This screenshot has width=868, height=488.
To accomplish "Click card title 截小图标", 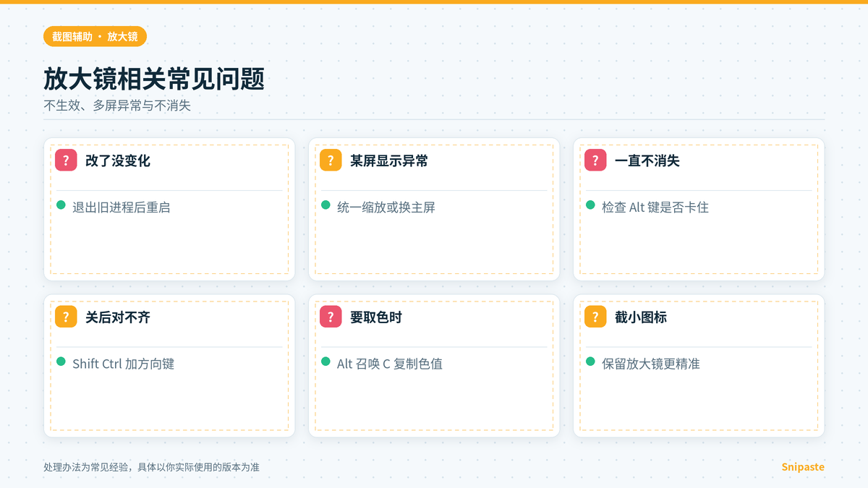I will click(641, 317).
